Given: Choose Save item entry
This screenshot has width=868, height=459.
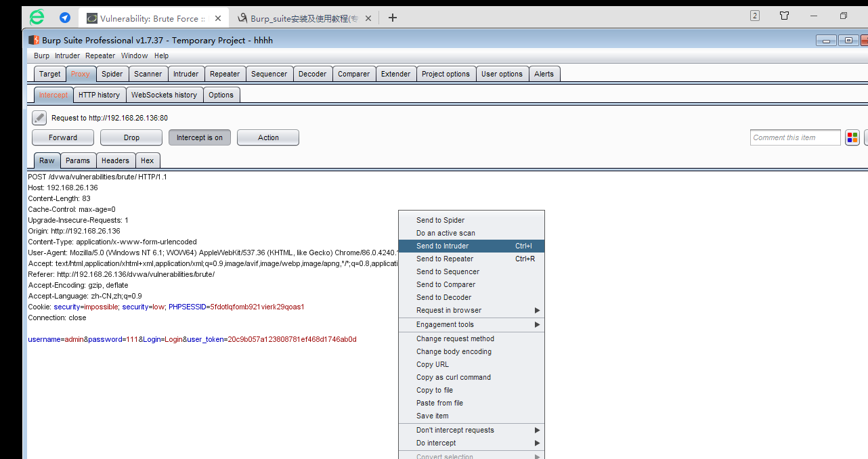Looking at the screenshot, I should pos(471,416).
